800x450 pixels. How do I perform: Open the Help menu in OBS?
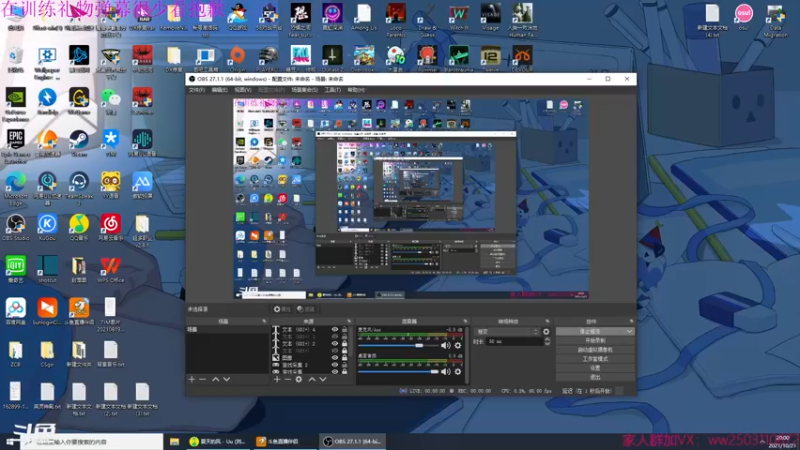356,90
